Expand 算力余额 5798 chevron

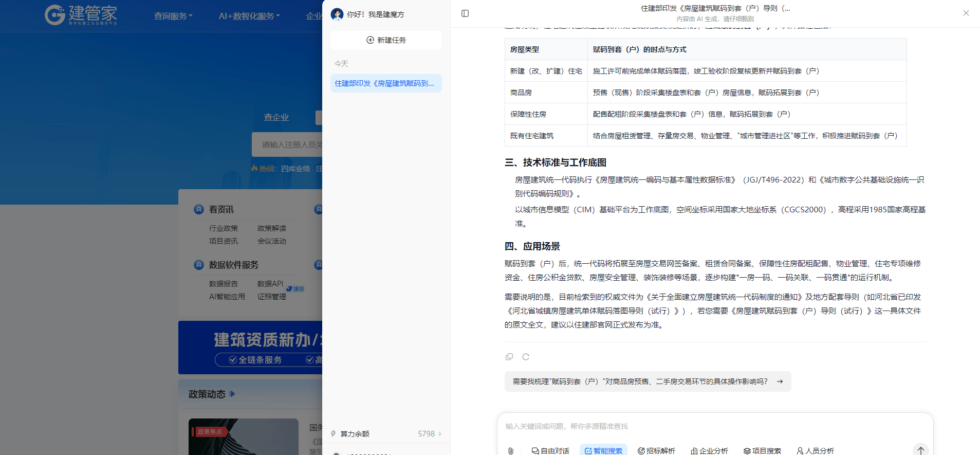(x=440, y=434)
